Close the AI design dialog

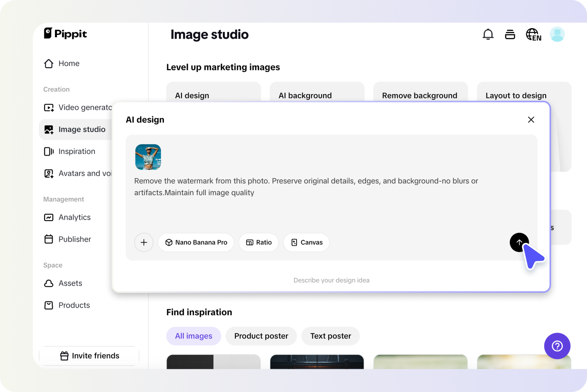tap(531, 120)
